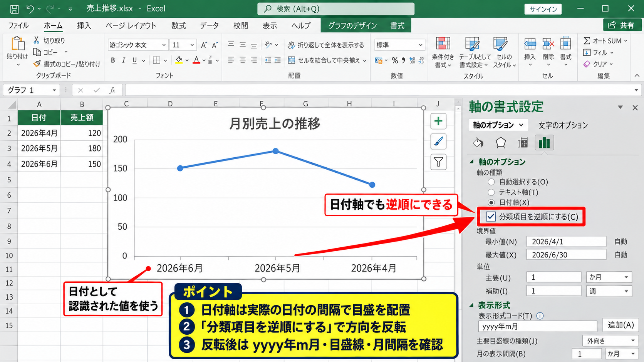The height and width of the screenshot is (362, 644).
Task: Click the Merge and Center button
Action: pyautogui.click(x=327, y=60)
